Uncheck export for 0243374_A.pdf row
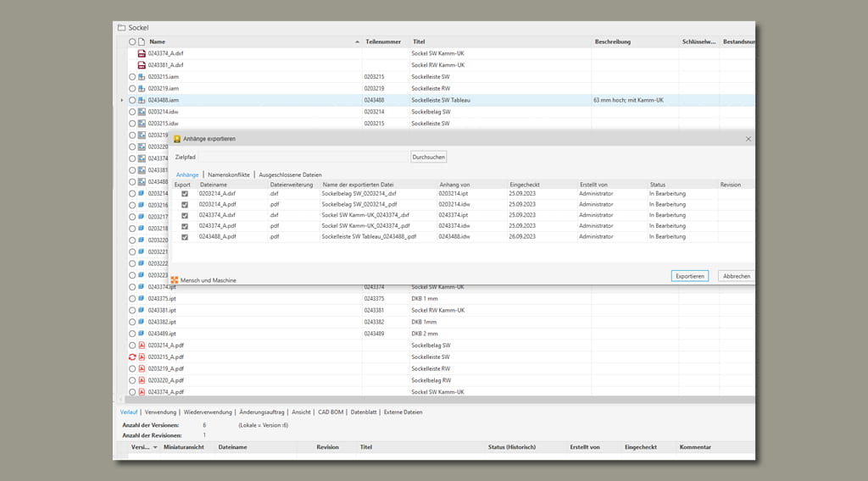This screenshot has height=481, width=868. pos(185,226)
